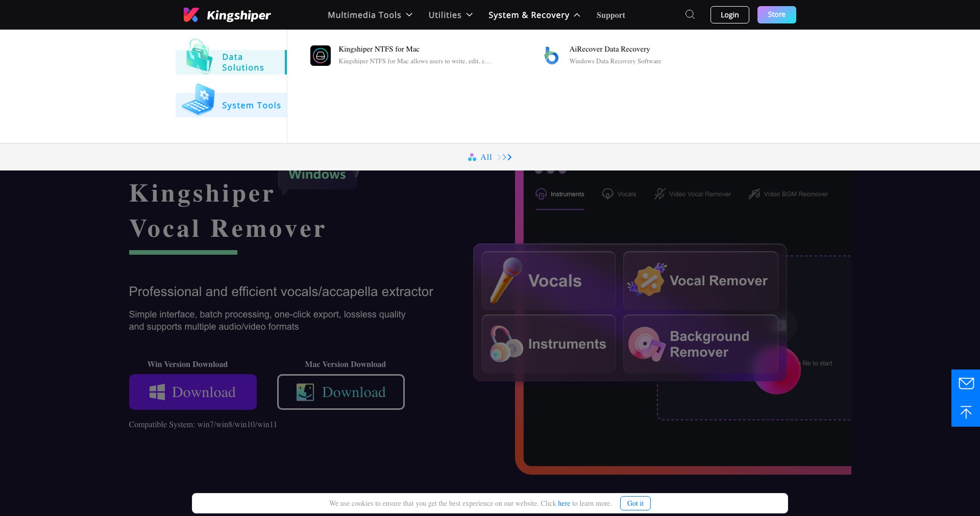Screen dimensions: 980x516
Task: Click the Windows logo in the Download button
Action: pos(157,392)
